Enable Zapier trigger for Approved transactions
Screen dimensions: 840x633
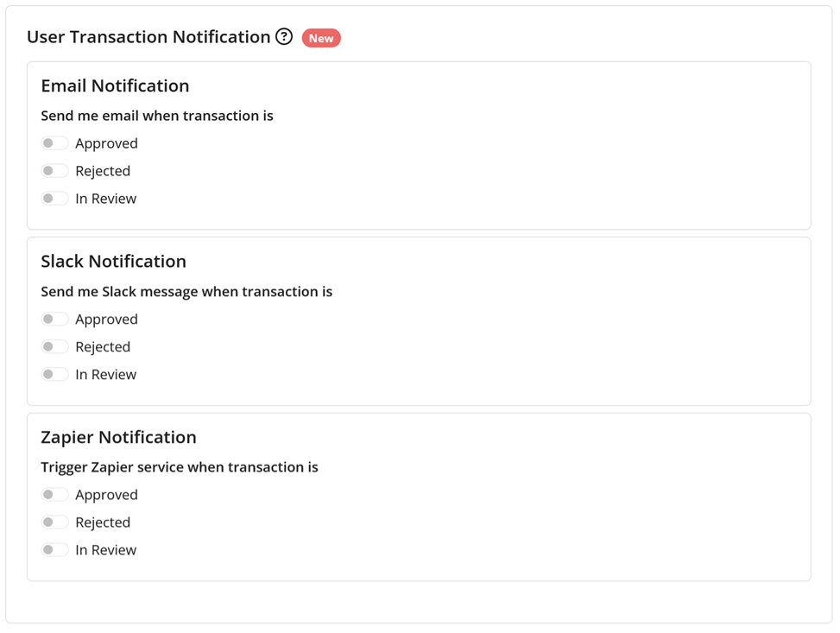coord(54,494)
